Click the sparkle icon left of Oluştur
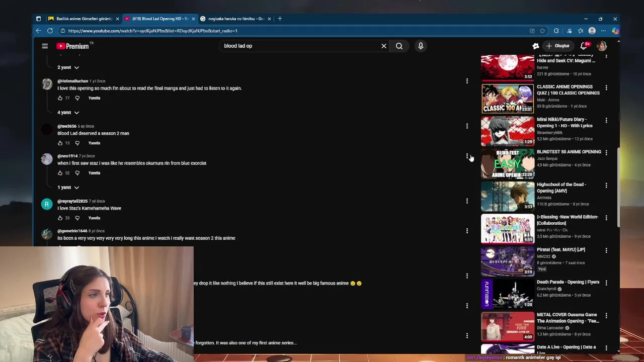644x362 pixels. [536, 46]
